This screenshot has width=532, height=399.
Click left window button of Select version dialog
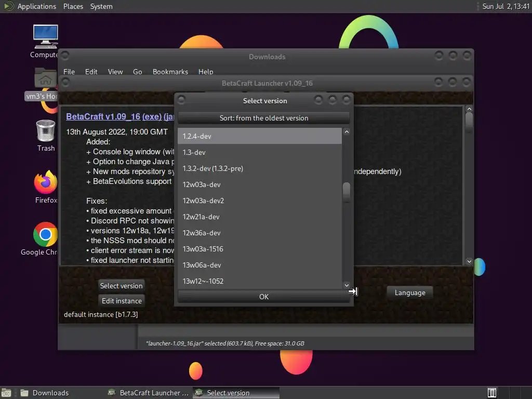pos(181,100)
